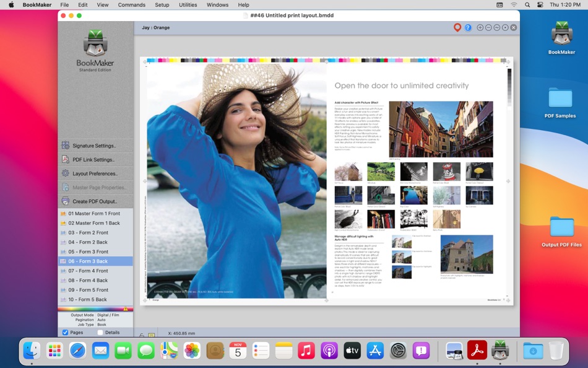Open the Commands menu
The height and width of the screenshot is (368, 588).
pyautogui.click(x=131, y=5)
